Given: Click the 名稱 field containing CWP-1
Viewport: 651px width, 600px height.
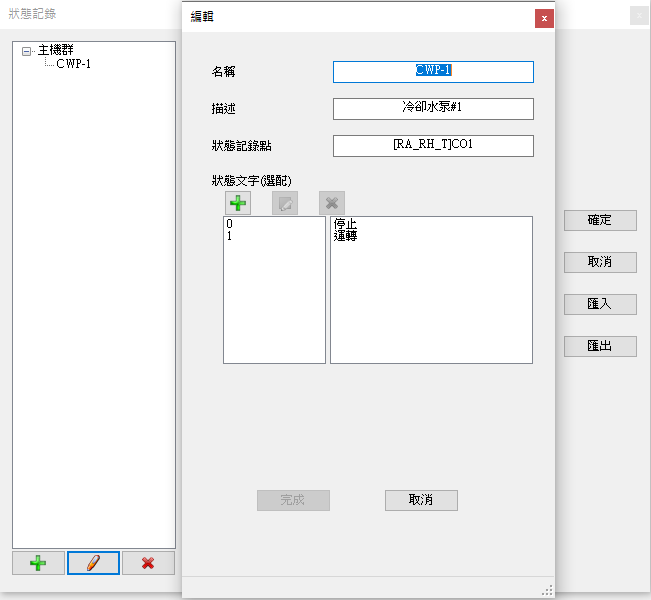Looking at the screenshot, I should [433, 72].
